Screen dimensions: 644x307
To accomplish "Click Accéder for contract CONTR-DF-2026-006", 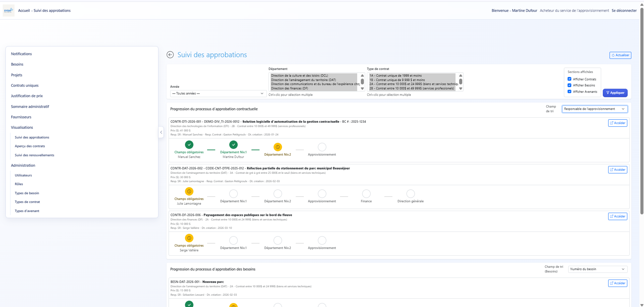I will tap(618, 216).
